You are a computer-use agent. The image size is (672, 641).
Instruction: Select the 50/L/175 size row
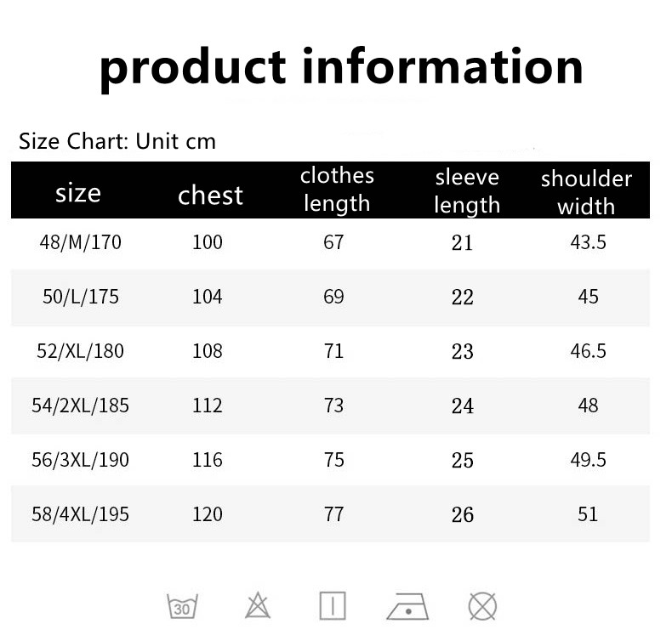coord(330,298)
